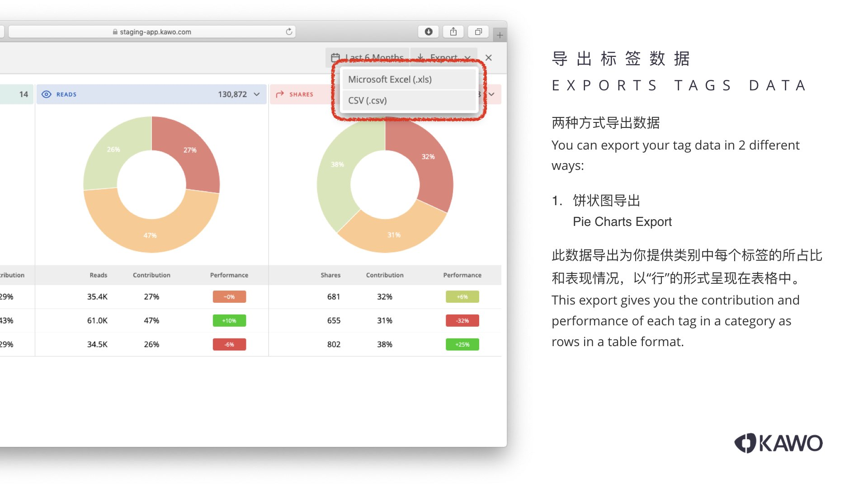Open a new tab with the plus icon

tap(500, 34)
